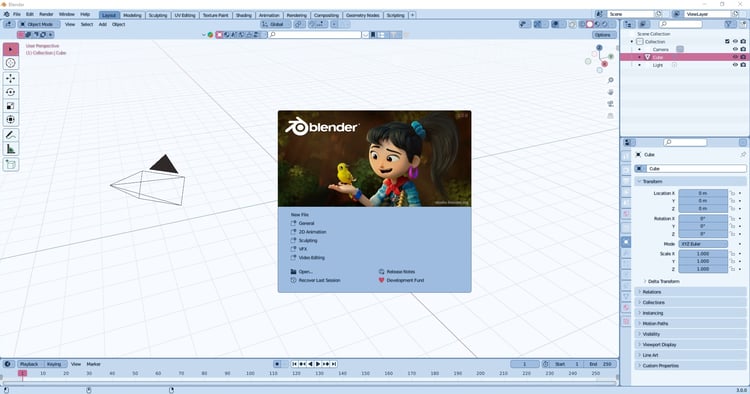
Task: Open the XYZ Euler rotation mode dropdown
Action: pos(703,244)
